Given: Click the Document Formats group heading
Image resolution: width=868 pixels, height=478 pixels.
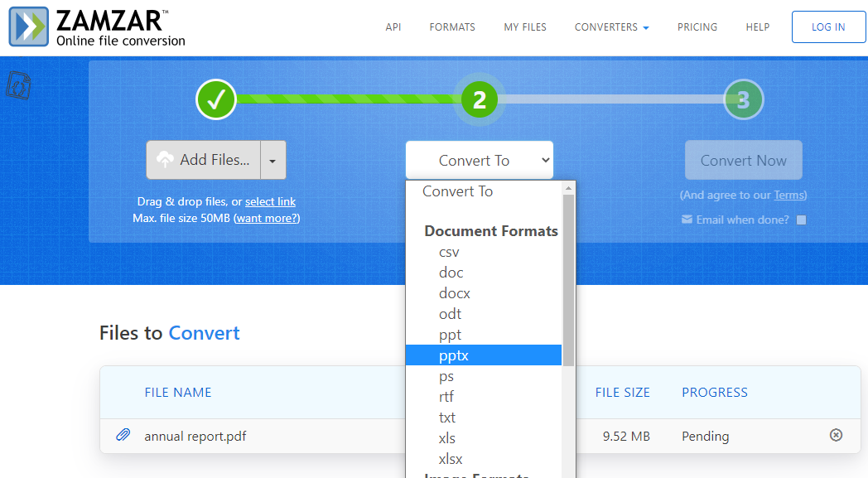Looking at the screenshot, I should pyautogui.click(x=491, y=231).
